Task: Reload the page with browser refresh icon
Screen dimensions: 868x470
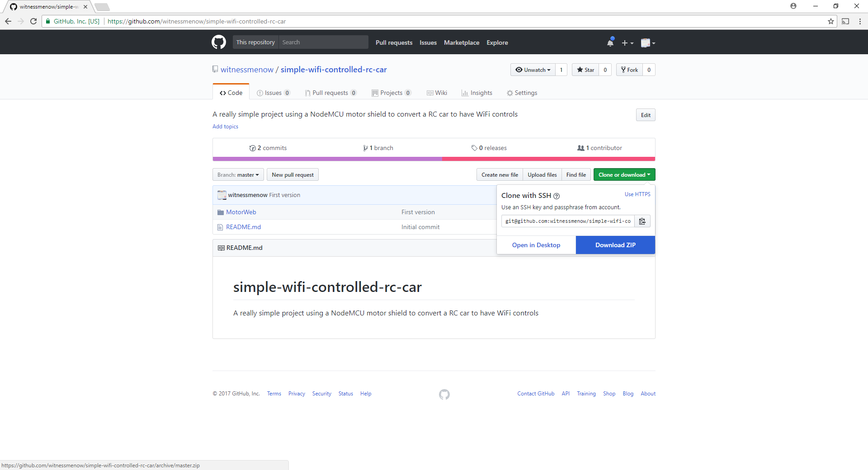Action: pyautogui.click(x=33, y=21)
